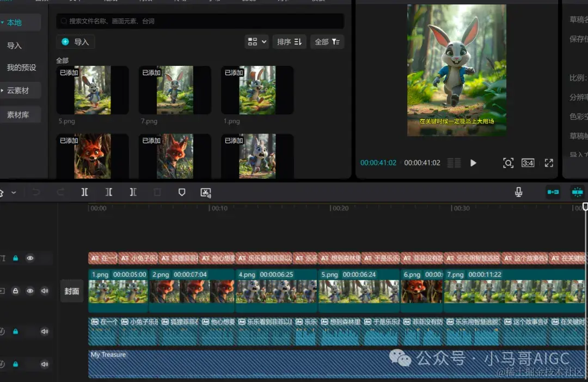Collapse the 本地 section in sidebar
The height and width of the screenshot is (382, 588).
click(x=2, y=23)
